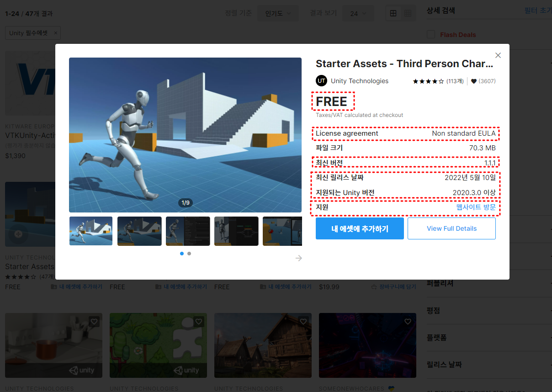552x392 pixels.
Task: Open View Full Details
Action: coord(451,228)
